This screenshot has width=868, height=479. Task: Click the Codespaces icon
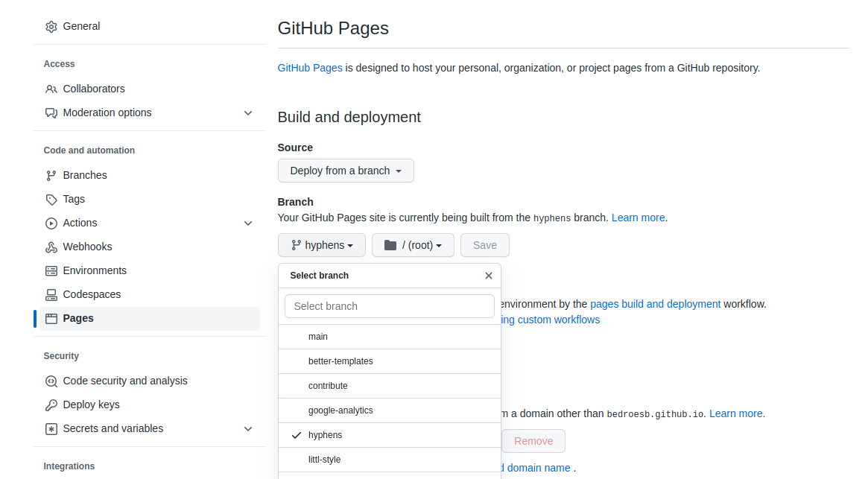[x=51, y=294]
